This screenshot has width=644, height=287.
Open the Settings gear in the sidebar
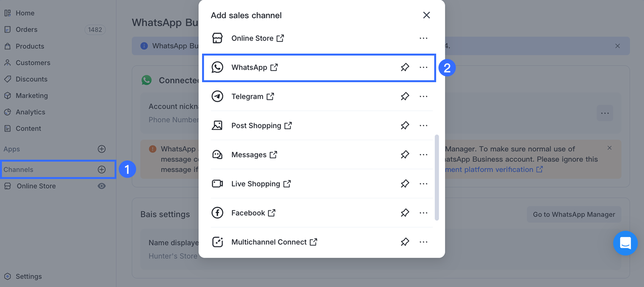(x=8, y=277)
